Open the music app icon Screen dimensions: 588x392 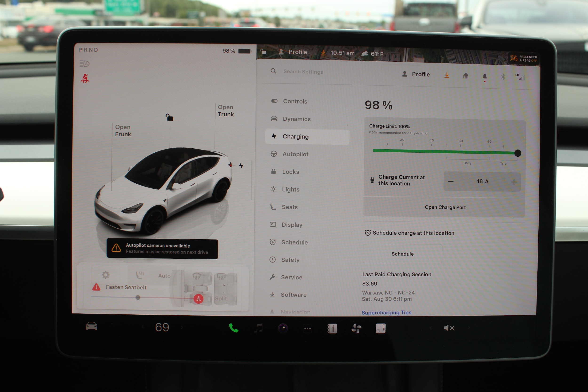pyautogui.click(x=258, y=328)
